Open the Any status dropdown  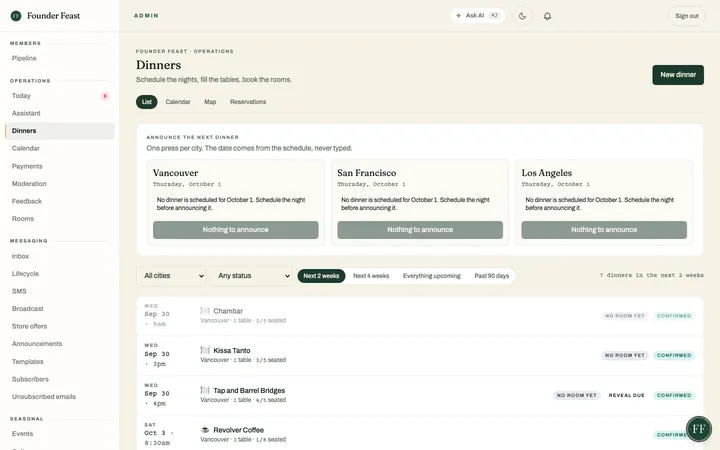tap(251, 276)
